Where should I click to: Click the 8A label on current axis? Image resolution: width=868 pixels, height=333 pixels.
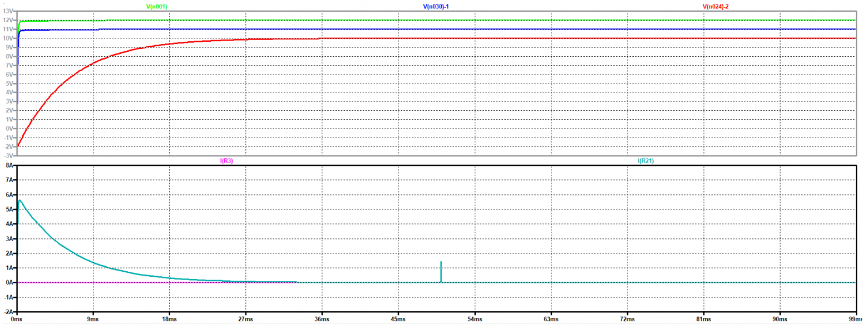[x=8, y=165]
